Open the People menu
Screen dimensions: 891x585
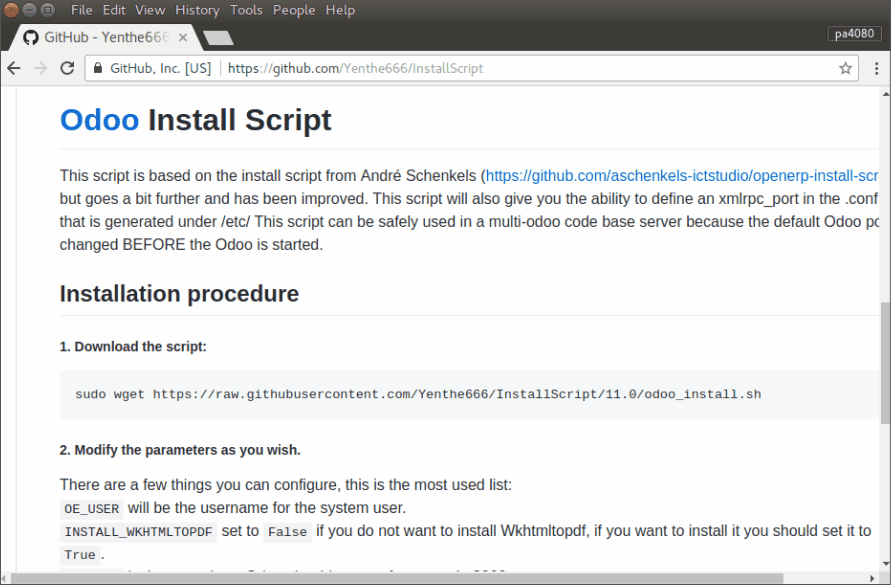pyautogui.click(x=294, y=10)
